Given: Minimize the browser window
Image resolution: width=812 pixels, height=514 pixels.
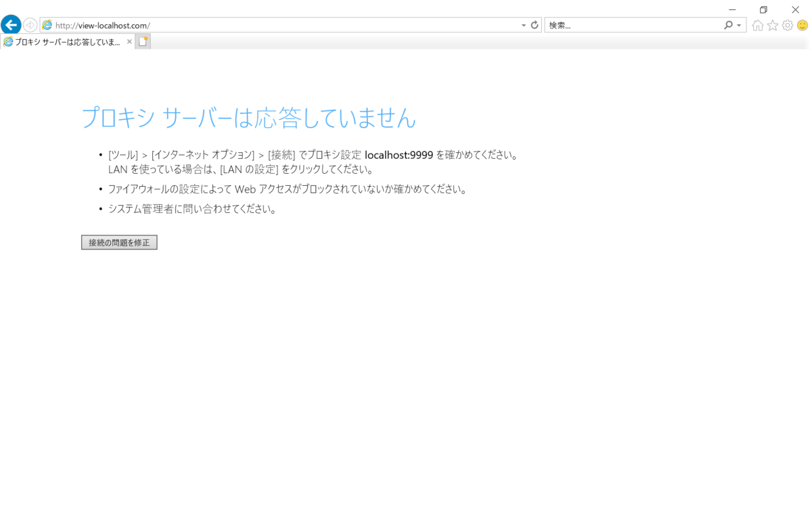Looking at the screenshot, I should (x=731, y=9).
